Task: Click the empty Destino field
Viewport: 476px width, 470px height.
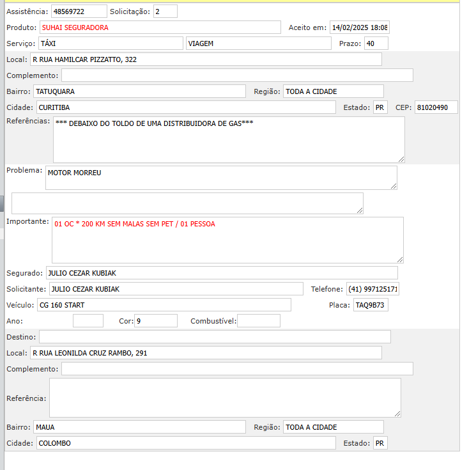Action: [215, 337]
